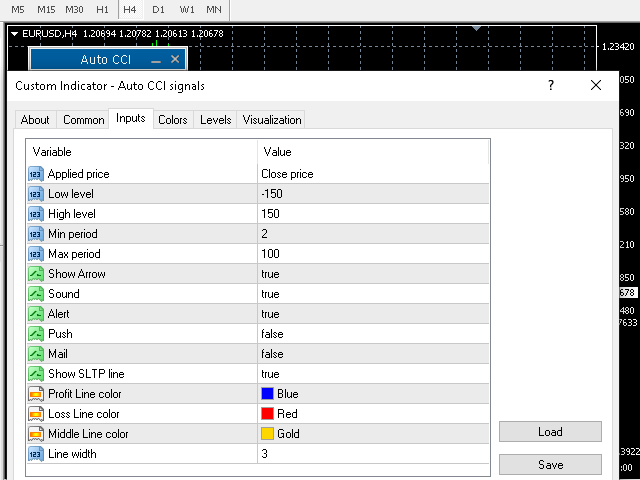The height and width of the screenshot is (480, 640).
Task: Open the Alert value dropdown
Action: (270, 314)
